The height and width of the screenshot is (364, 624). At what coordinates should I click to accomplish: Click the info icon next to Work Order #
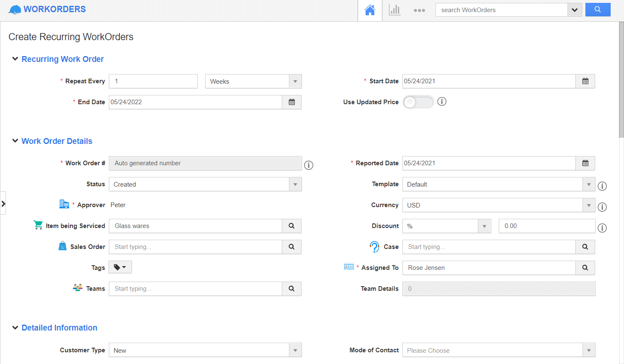coord(309,165)
